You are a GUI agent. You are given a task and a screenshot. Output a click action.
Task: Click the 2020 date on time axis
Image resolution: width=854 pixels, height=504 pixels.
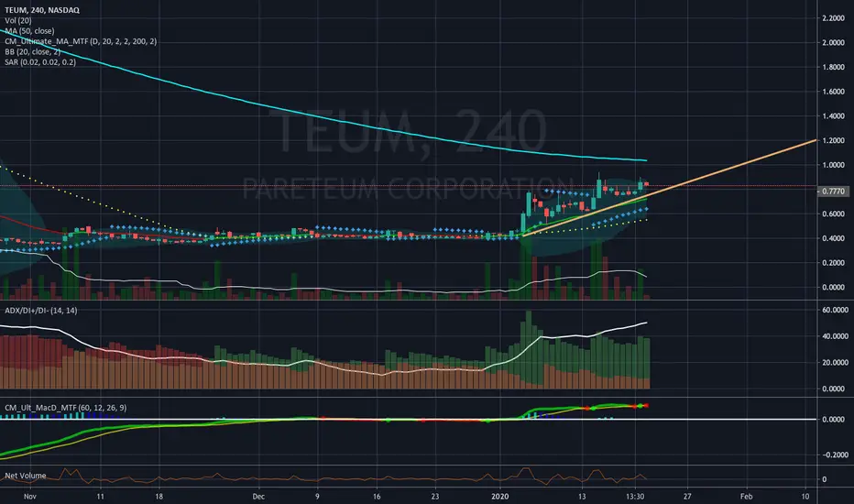[x=500, y=497]
